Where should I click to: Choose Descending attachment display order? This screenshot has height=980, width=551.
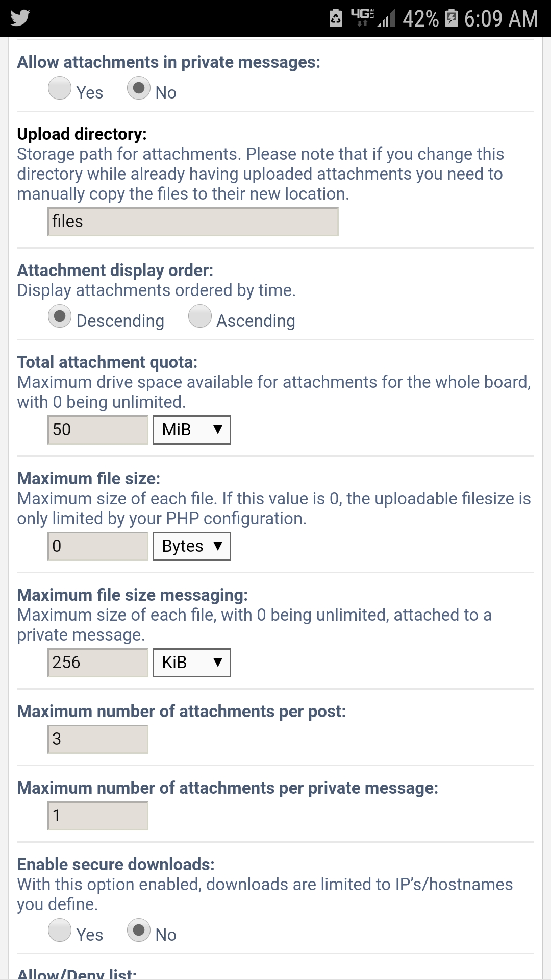(x=60, y=316)
